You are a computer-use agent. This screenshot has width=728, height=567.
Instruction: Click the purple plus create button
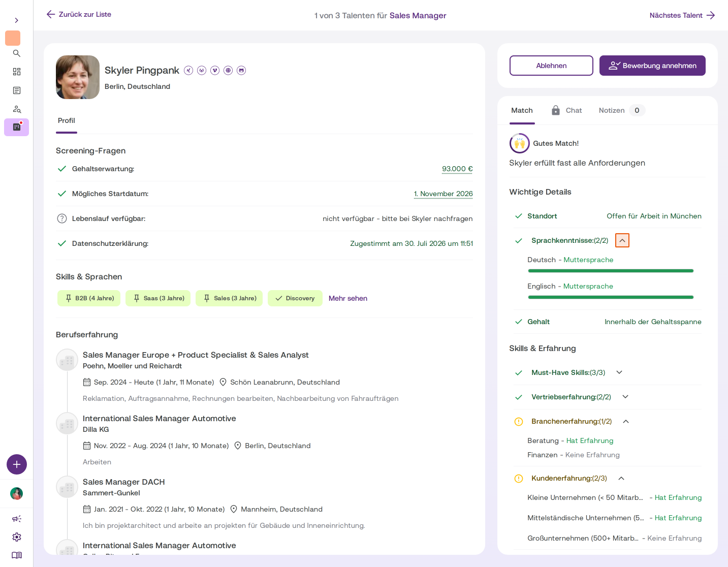coord(17,464)
